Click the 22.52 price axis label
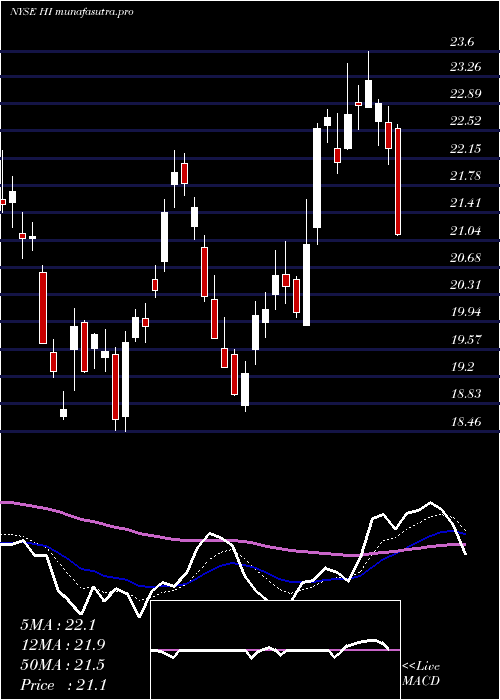The width and height of the screenshot is (500, 700). 465,121
